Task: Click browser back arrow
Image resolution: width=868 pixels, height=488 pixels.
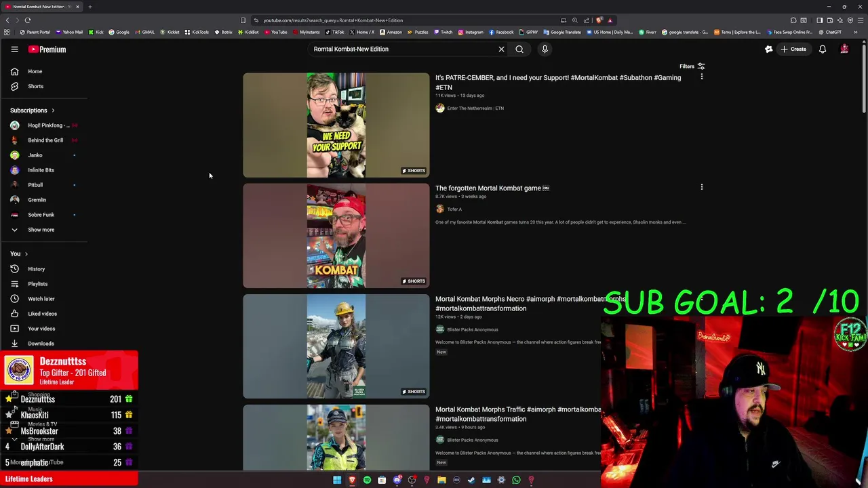Action: pos(7,20)
